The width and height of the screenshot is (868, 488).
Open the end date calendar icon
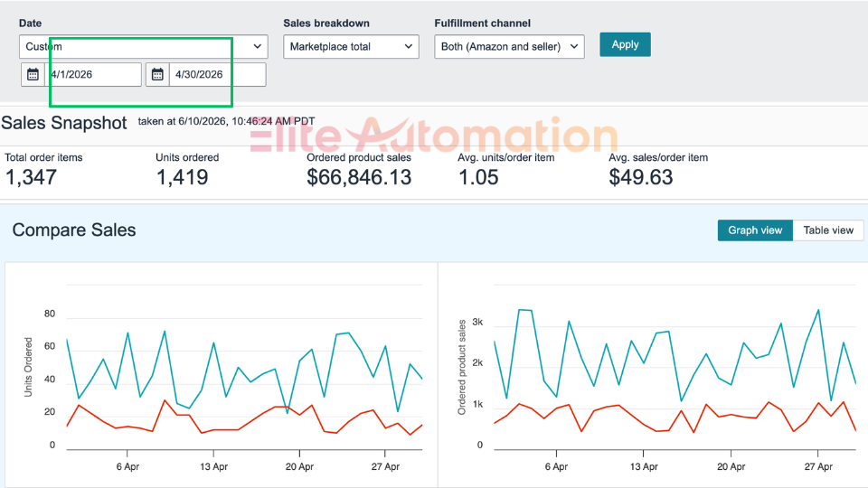coord(157,74)
